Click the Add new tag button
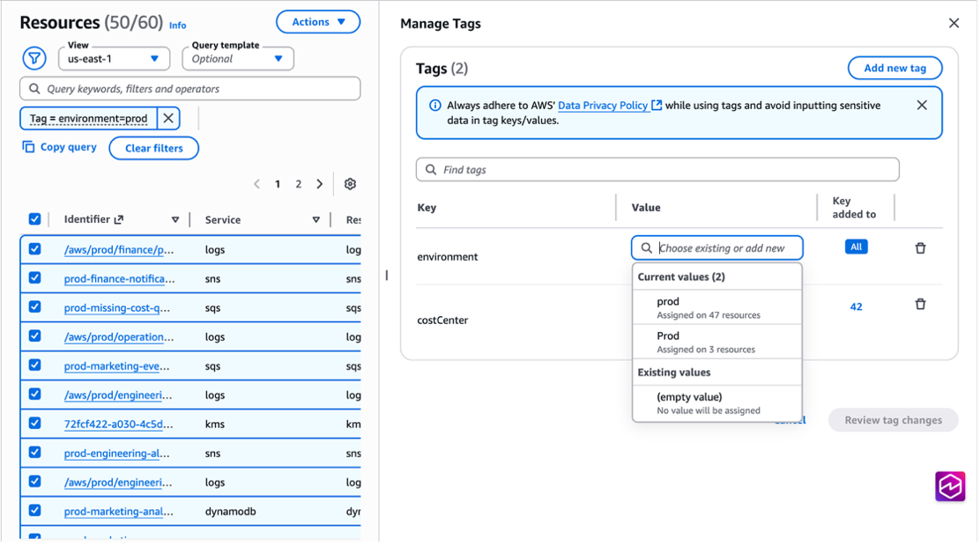The height and width of the screenshot is (546, 980). (x=894, y=68)
